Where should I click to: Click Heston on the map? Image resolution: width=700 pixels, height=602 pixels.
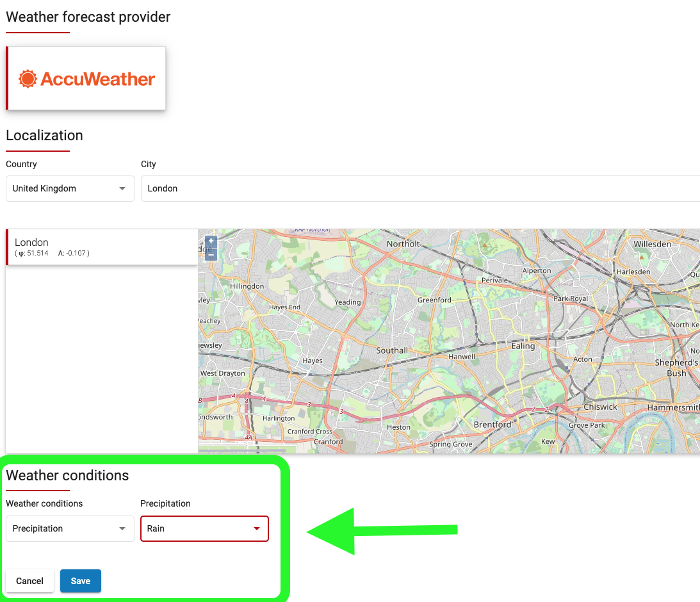[398, 427]
